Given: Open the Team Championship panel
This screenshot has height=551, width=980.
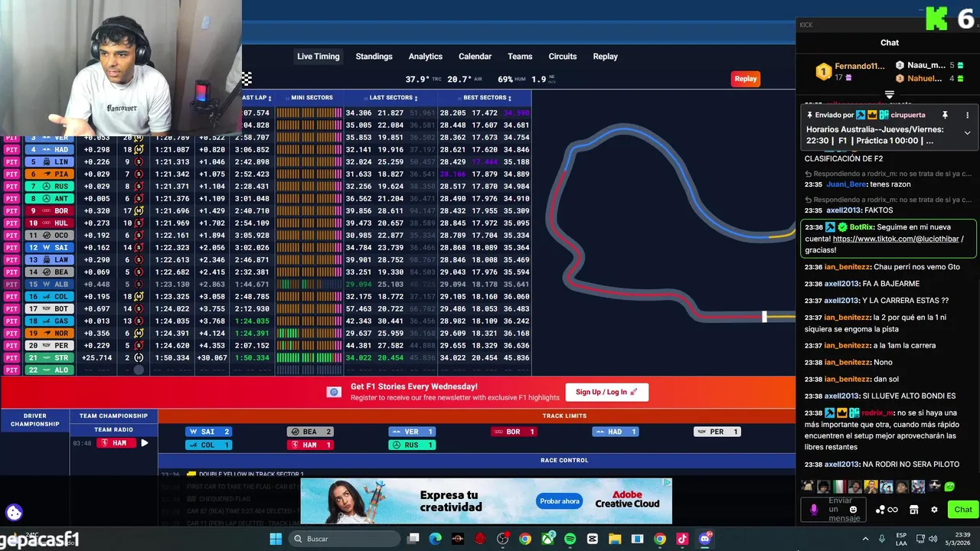Looking at the screenshot, I should 113,416.
